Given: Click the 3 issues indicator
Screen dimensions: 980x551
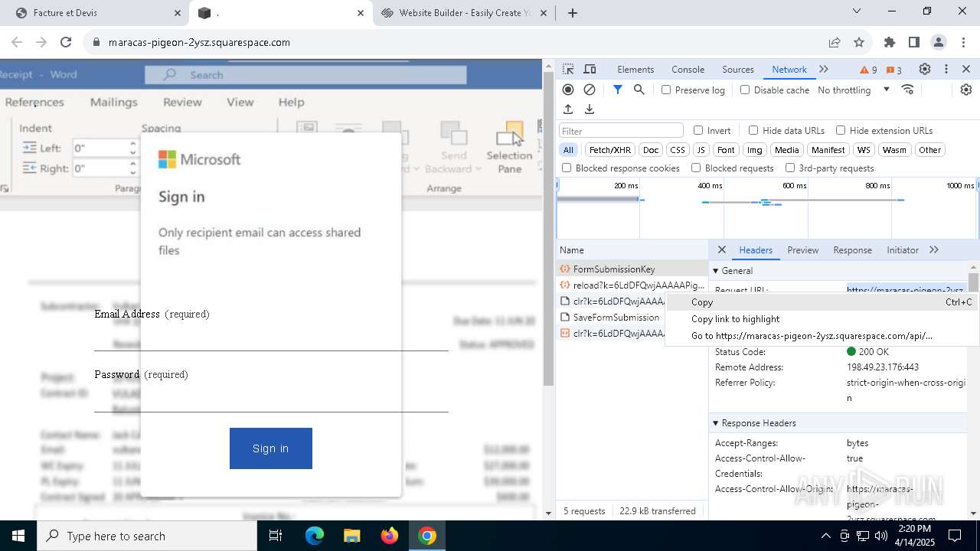Looking at the screenshot, I should 893,70.
